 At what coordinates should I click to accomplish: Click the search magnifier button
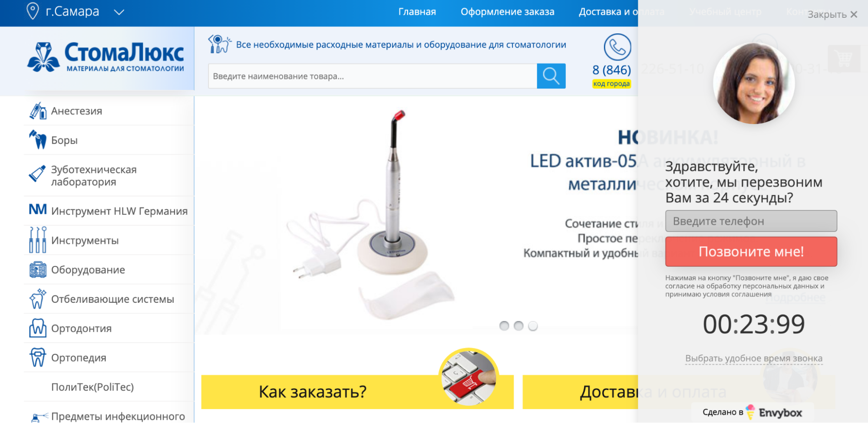pyautogui.click(x=551, y=76)
